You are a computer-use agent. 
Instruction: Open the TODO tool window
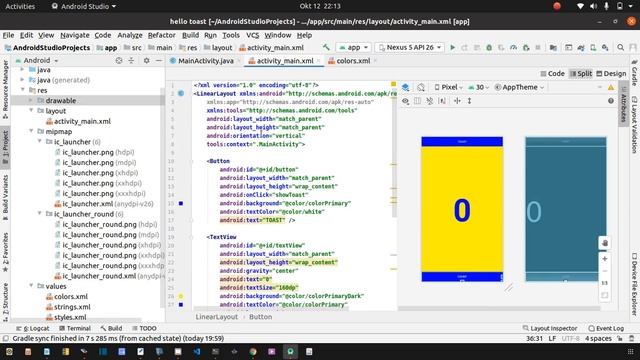coord(144,328)
